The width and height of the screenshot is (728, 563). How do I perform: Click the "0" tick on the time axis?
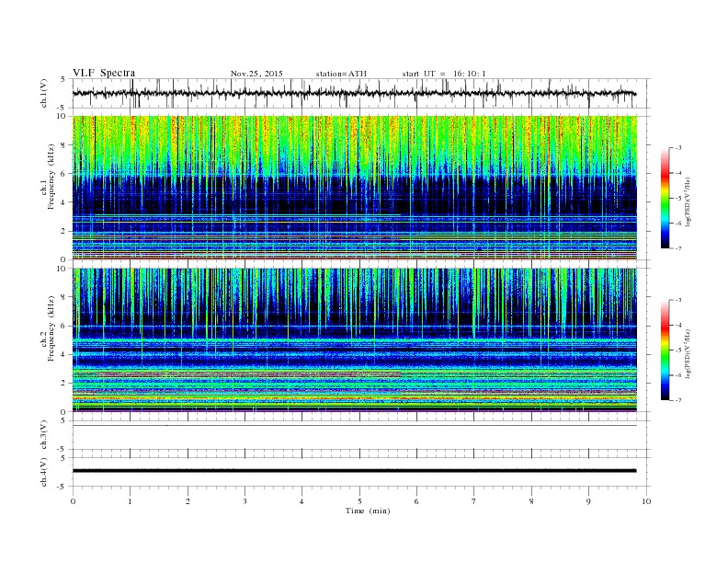[x=73, y=501]
